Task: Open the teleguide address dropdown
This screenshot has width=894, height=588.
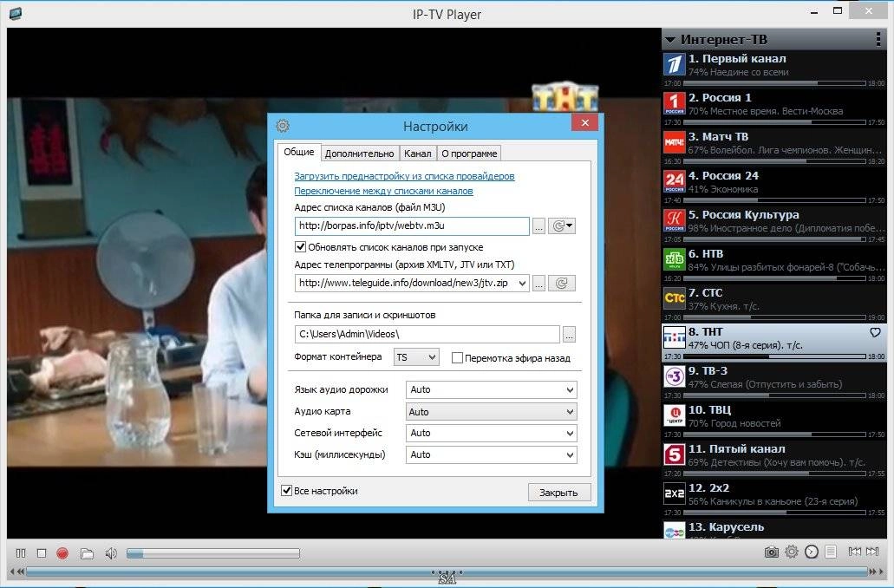Action: pos(522,283)
